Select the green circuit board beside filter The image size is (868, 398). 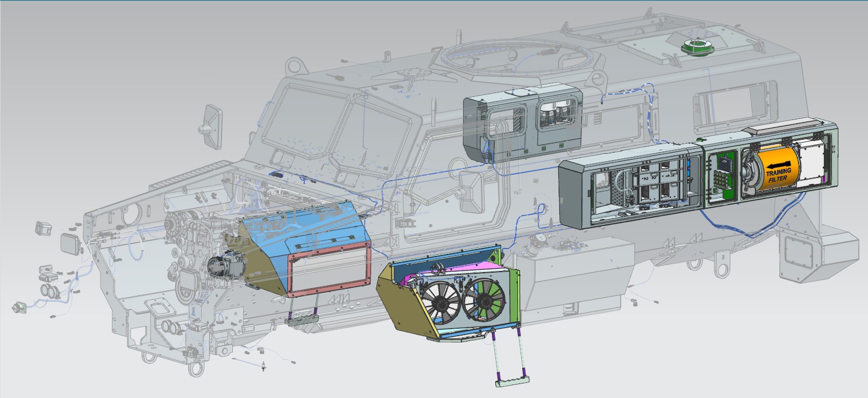[722, 174]
